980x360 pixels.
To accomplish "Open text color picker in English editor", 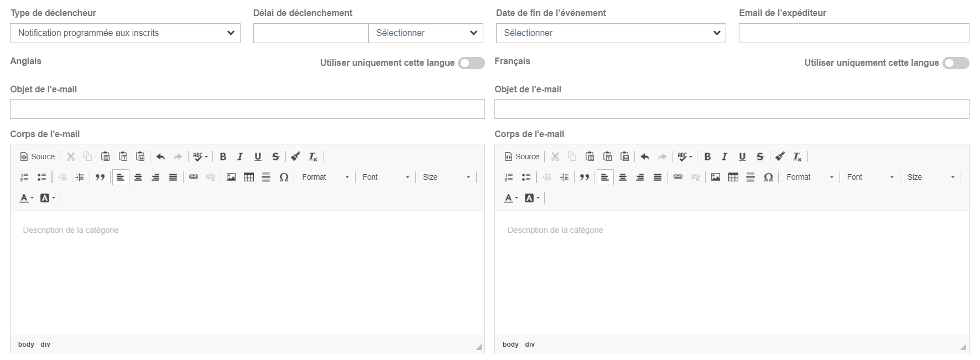I will tap(27, 198).
